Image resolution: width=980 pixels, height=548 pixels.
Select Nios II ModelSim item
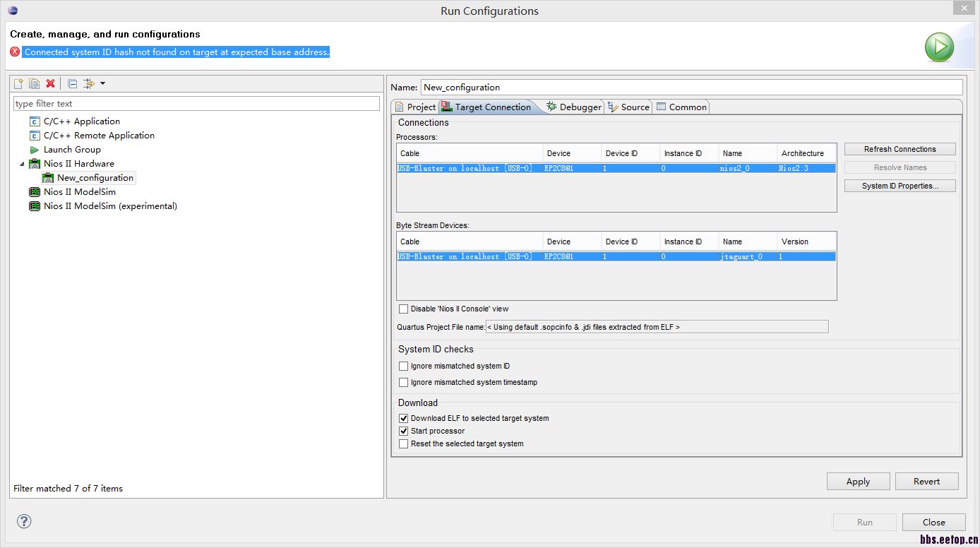(x=72, y=192)
